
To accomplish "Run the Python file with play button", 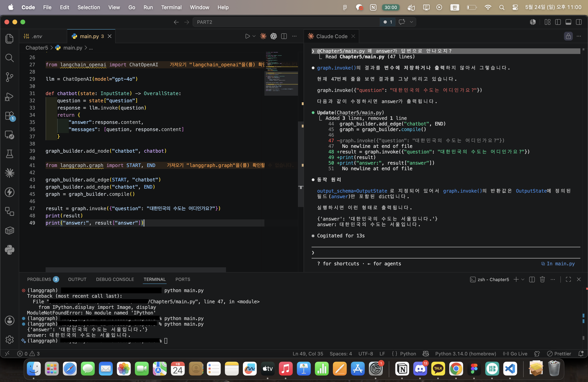I will [x=247, y=36].
